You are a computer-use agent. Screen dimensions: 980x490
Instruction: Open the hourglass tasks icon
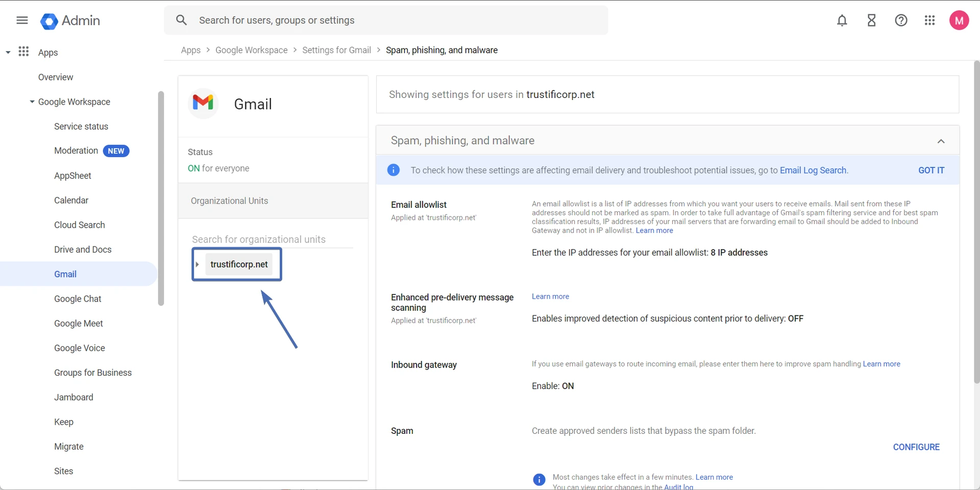click(x=872, y=20)
